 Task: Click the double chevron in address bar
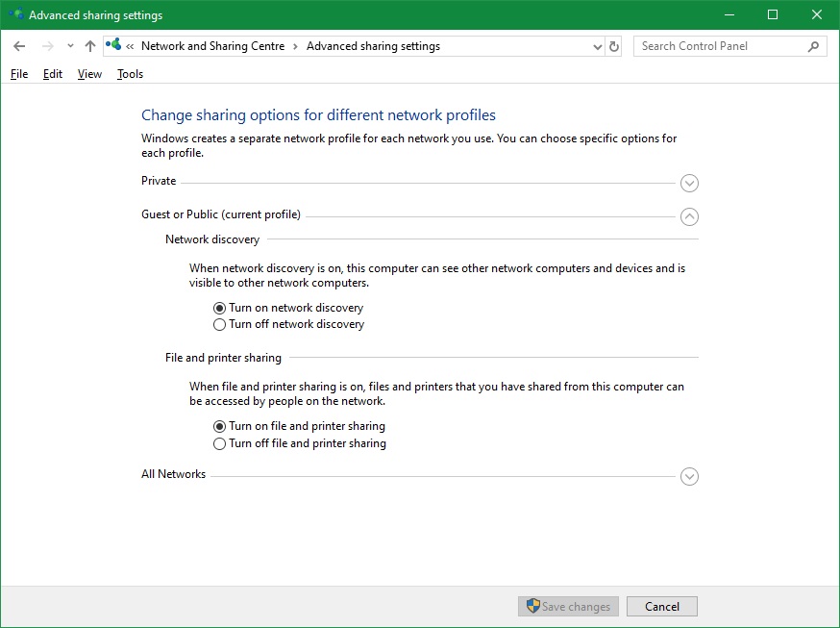[x=130, y=46]
